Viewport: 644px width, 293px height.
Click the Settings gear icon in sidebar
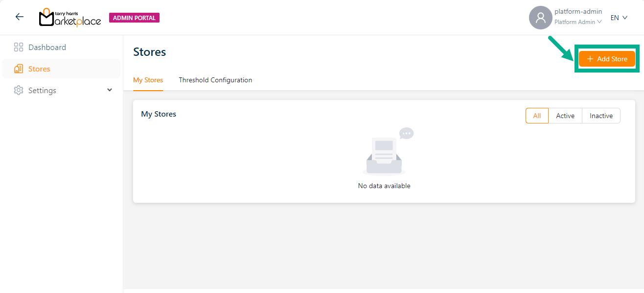point(19,91)
